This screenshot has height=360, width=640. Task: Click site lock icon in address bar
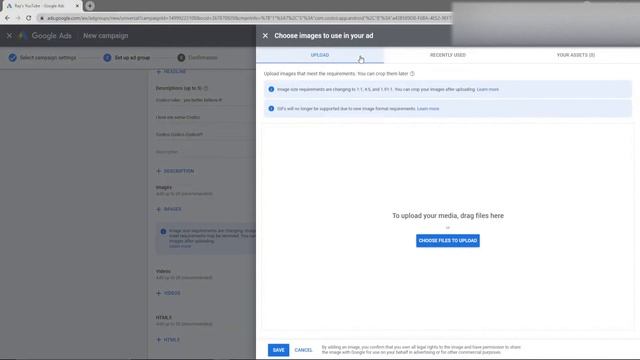coord(42,18)
